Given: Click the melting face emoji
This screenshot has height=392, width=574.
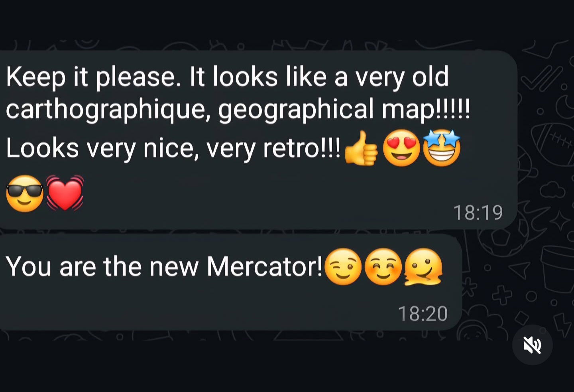Looking at the screenshot, I should [x=423, y=267].
